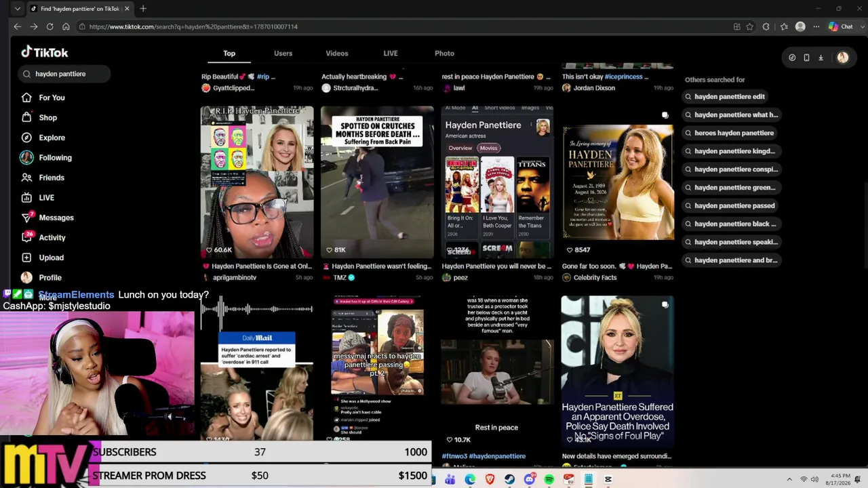Open aprilgambinotv's profile link
This screenshot has height=488, width=868.
coord(235,278)
